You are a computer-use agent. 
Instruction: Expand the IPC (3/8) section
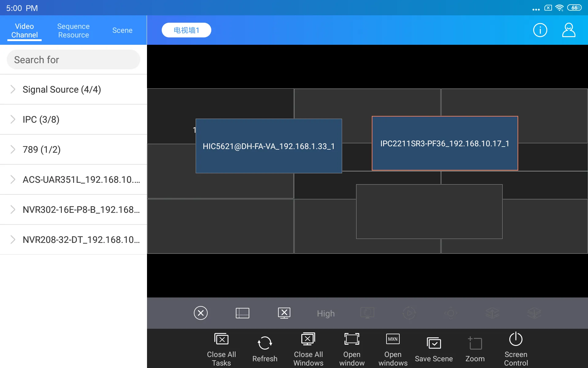(12, 120)
